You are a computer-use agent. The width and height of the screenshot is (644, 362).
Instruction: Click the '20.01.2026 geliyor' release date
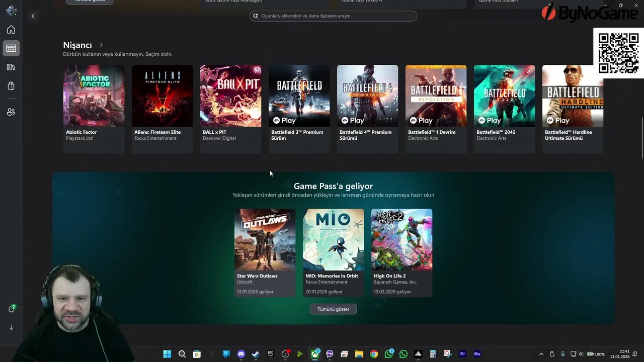coord(324,292)
